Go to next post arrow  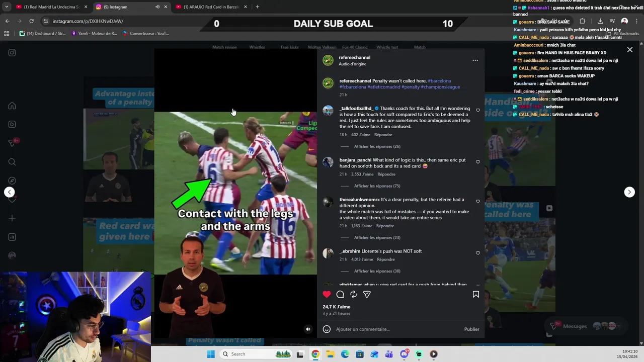coord(629,192)
